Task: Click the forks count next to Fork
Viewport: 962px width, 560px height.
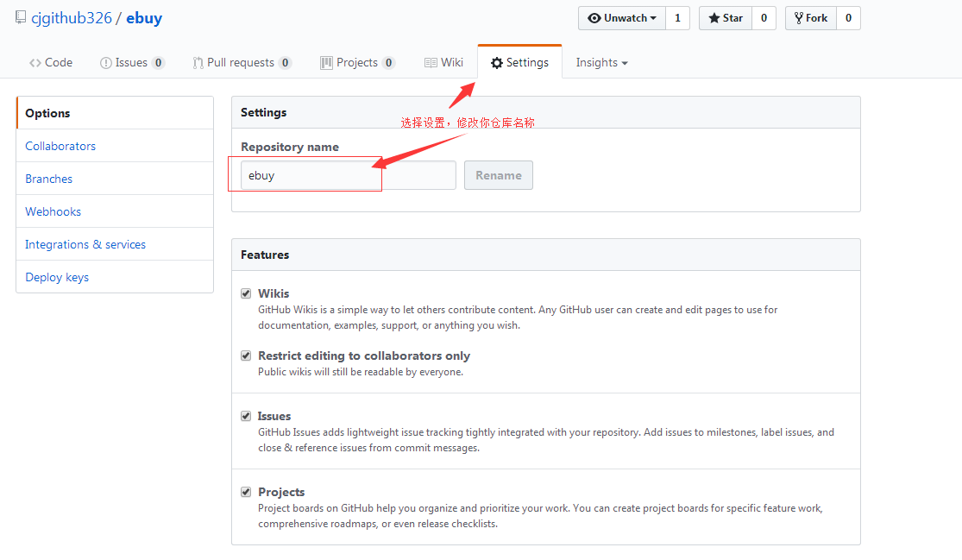Action: click(848, 18)
